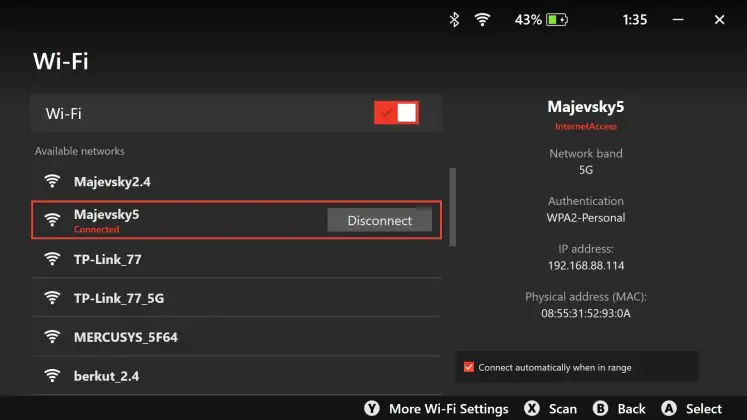The image size is (747, 420).
Task: Select the connected Majevsky5 network row
Action: pyautogui.click(x=236, y=220)
